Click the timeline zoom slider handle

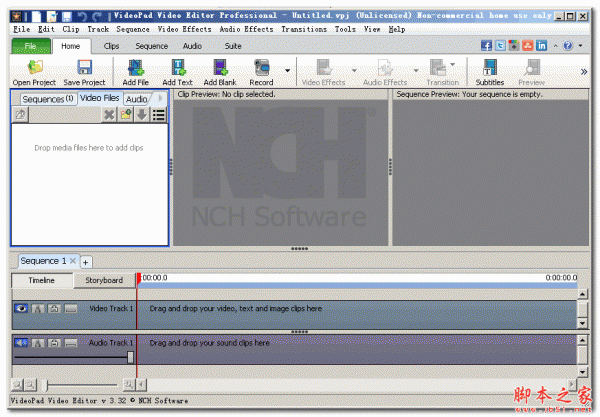pyautogui.click(x=47, y=385)
